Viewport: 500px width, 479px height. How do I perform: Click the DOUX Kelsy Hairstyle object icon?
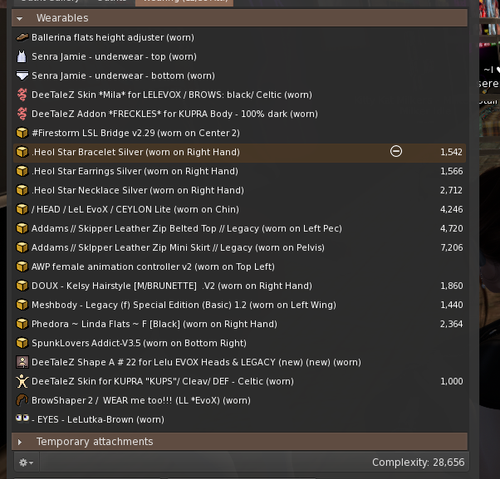(22, 286)
